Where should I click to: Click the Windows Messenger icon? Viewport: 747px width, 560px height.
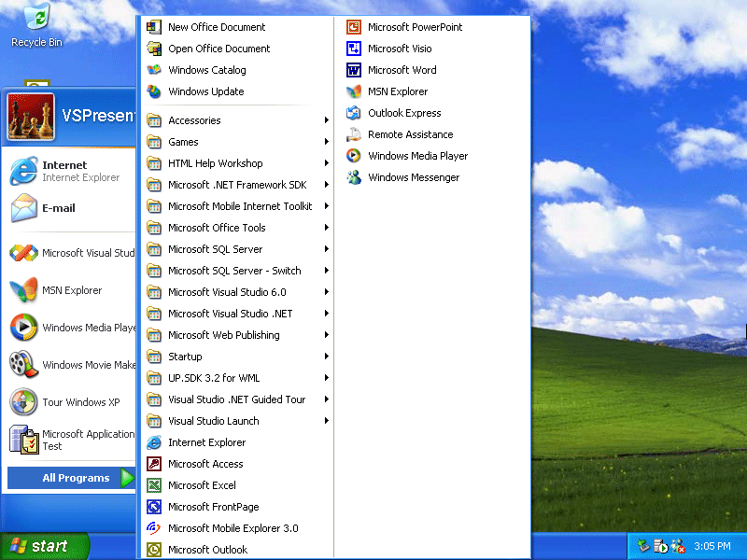pyautogui.click(x=354, y=177)
